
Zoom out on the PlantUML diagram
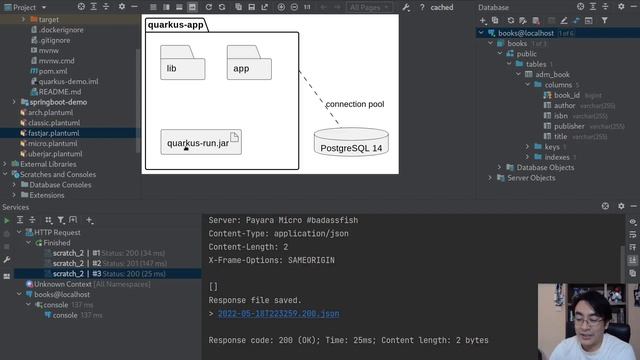click(x=294, y=7)
